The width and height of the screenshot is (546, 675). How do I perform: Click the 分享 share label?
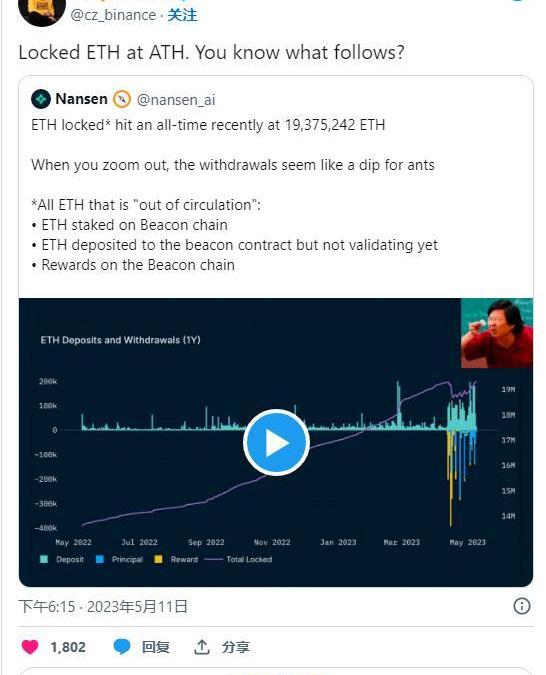tap(236, 647)
